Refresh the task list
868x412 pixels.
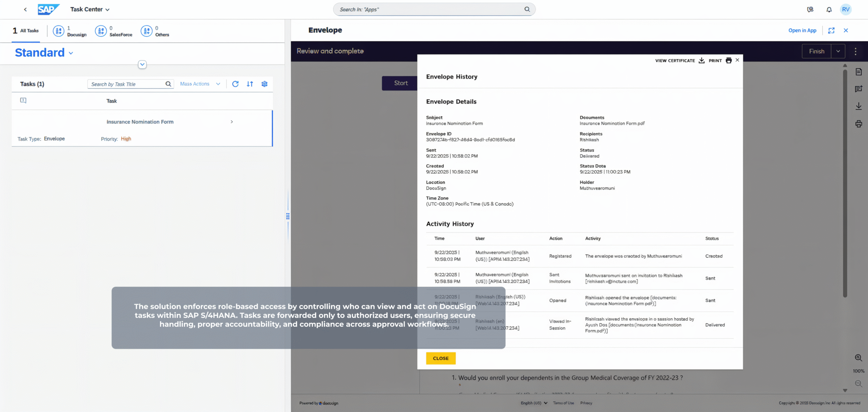[x=236, y=84]
